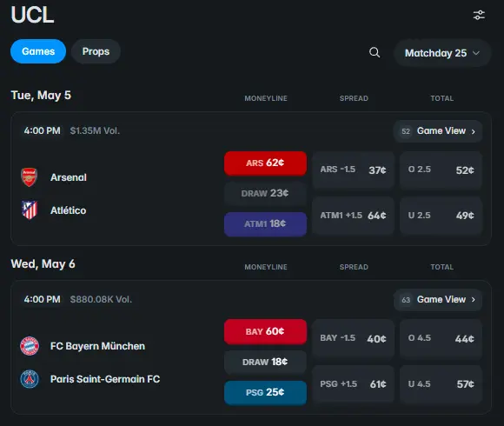Click the search magnifier icon
This screenshot has width=504, height=426.
[375, 52]
